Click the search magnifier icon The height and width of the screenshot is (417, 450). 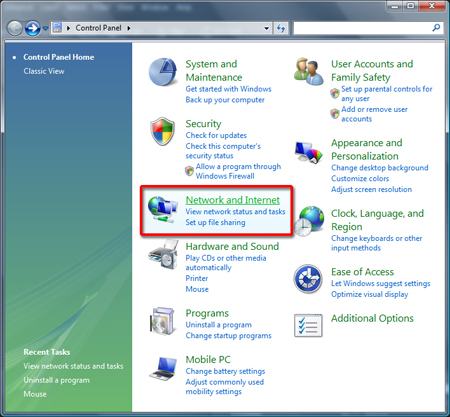coord(436,28)
